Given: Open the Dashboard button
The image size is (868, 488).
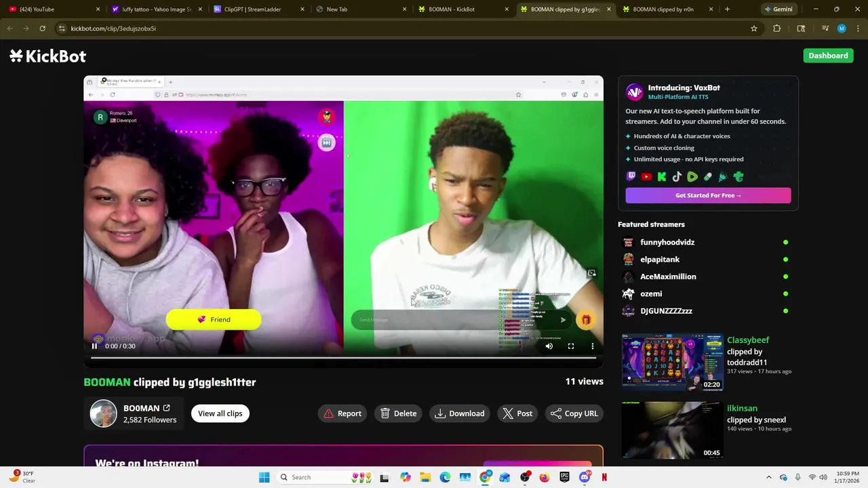Looking at the screenshot, I should click(x=828, y=56).
